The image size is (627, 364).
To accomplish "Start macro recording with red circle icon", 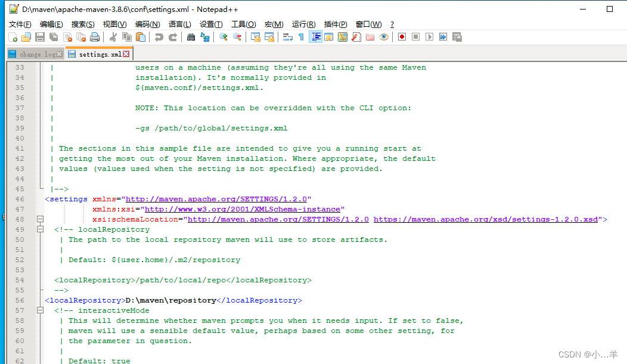I will [x=402, y=37].
